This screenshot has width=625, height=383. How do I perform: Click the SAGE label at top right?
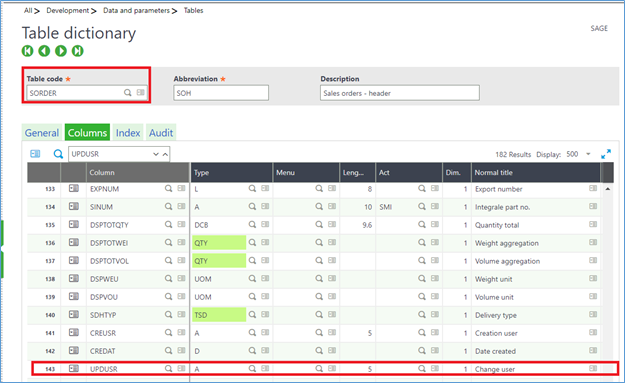[x=599, y=28]
